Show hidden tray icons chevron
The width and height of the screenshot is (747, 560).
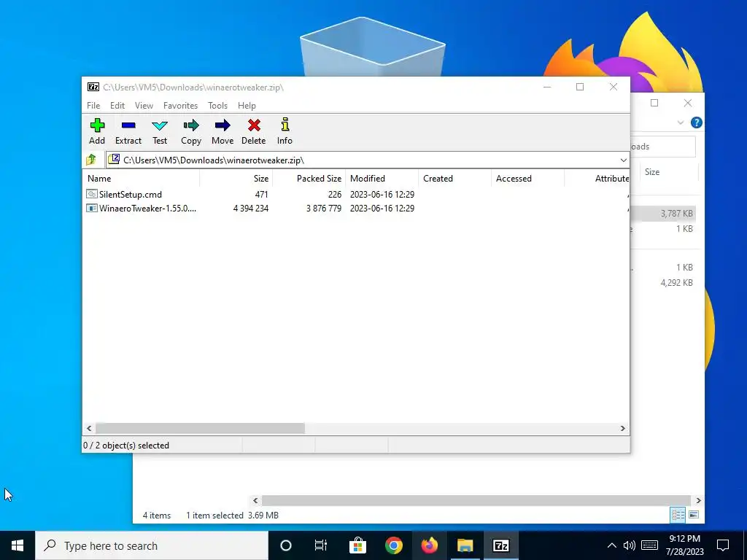pyautogui.click(x=612, y=545)
